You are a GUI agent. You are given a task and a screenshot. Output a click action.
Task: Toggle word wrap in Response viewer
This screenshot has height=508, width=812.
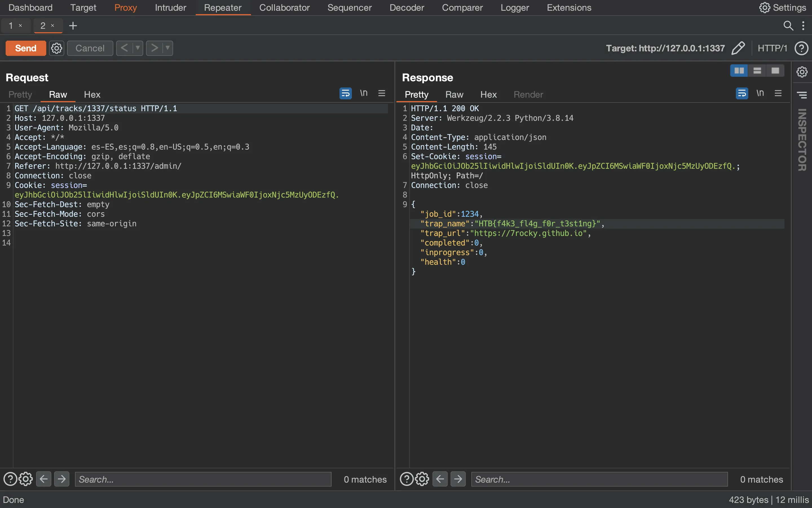coord(742,93)
